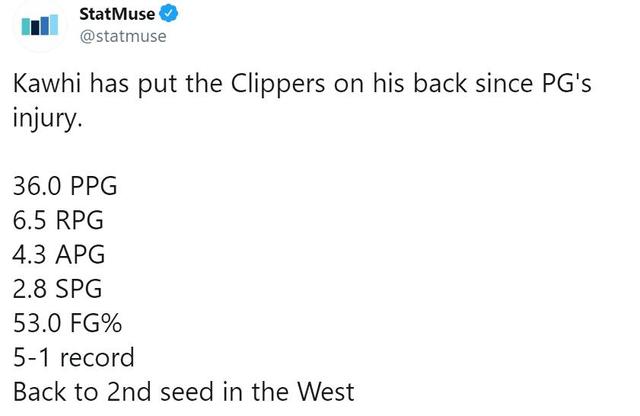This screenshot has height=416, width=640.
Task: Select the 36.0 PPG stat line
Action: pyautogui.click(x=65, y=186)
